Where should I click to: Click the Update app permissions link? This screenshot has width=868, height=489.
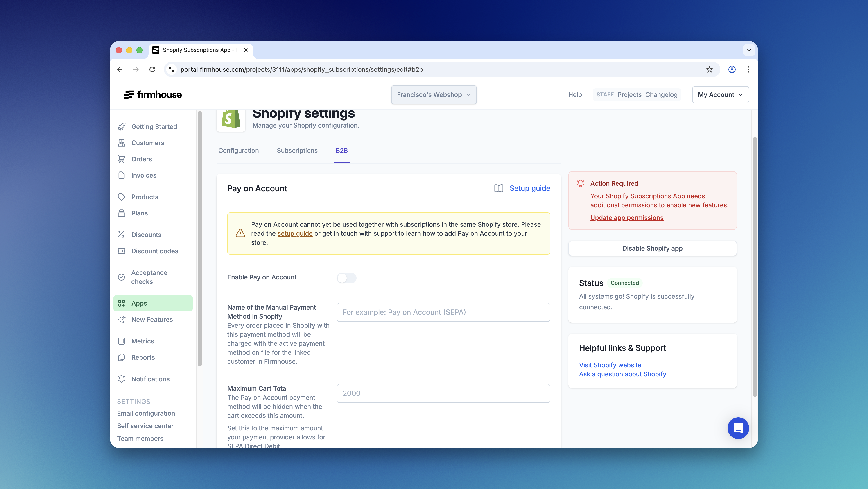point(626,218)
